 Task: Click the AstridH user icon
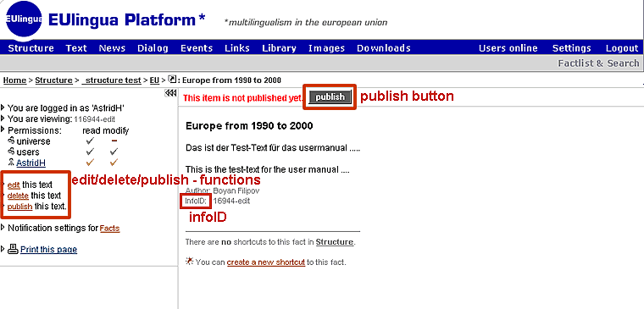coord(11,163)
